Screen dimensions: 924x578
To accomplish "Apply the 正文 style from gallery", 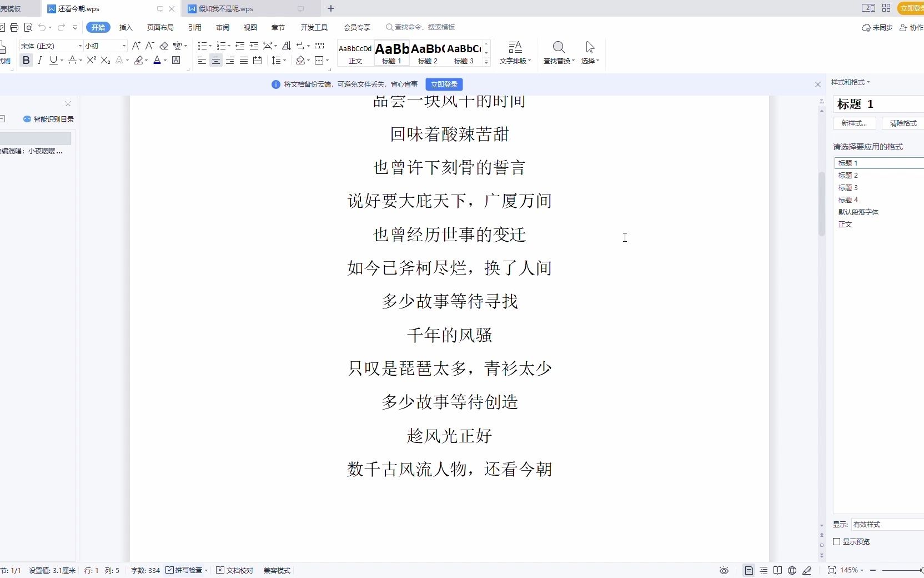I will click(355, 53).
